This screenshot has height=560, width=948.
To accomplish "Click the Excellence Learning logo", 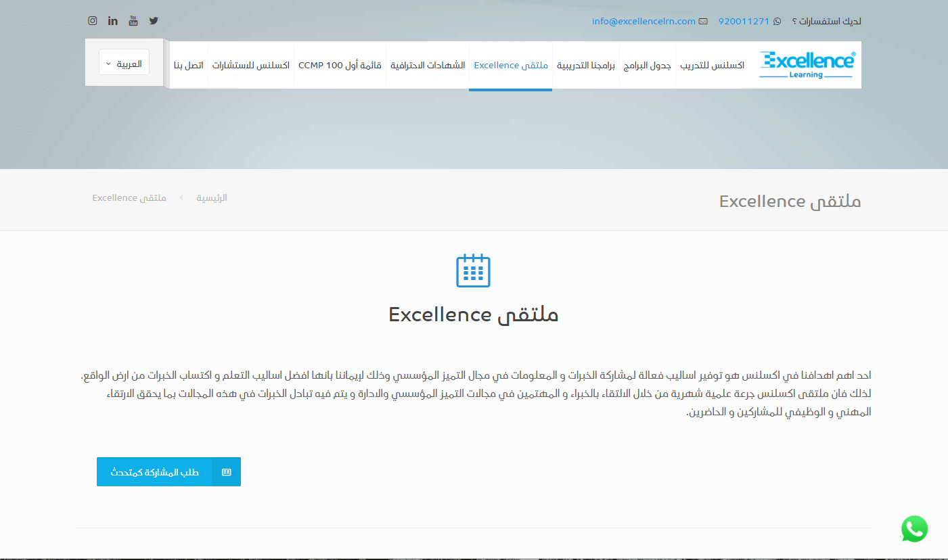I will (807, 65).
